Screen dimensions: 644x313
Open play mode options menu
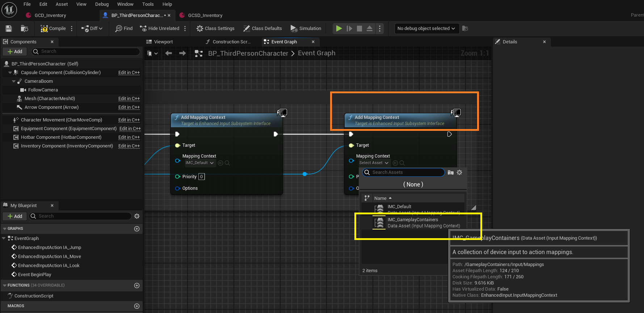tap(379, 29)
